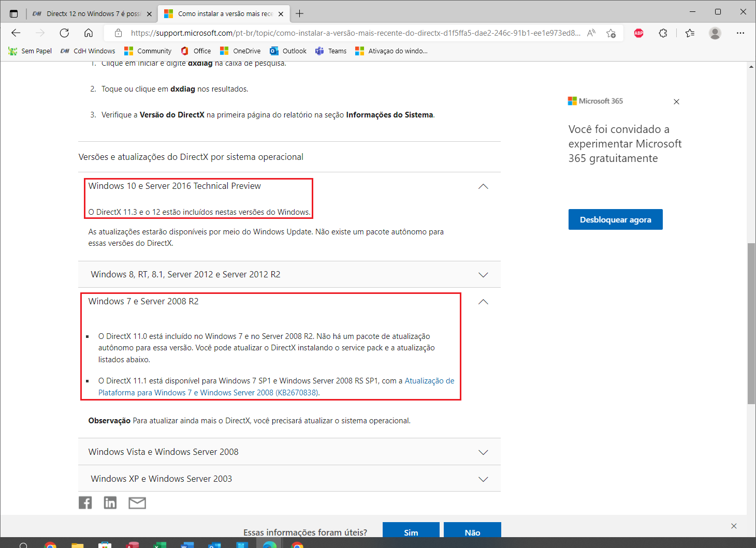Go back with the browser back arrow
Image resolution: width=756 pixels, height=548 pixels.
[16, 33]
